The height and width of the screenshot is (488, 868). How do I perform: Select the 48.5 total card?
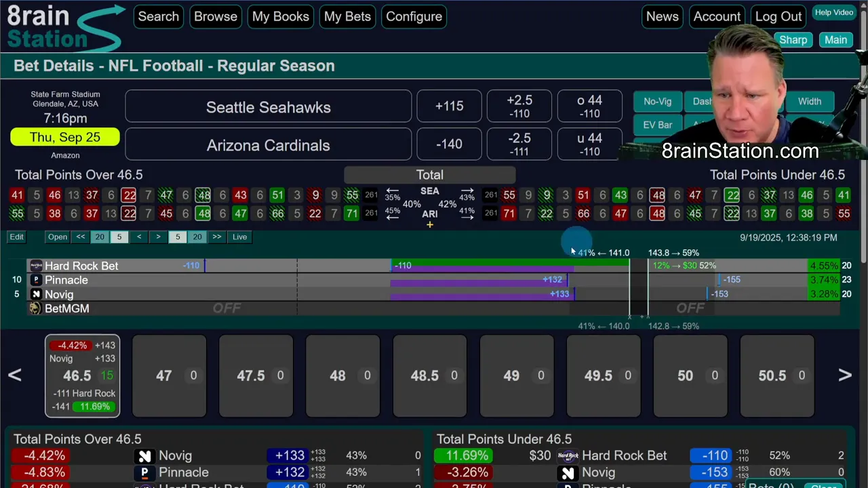point(430,375)
